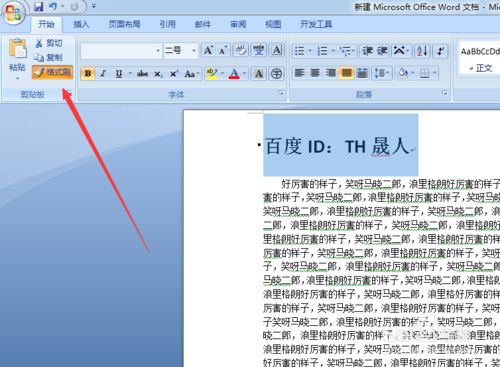Screen dimensions: 500x367
Task: Clear formatting icon
Action: (241, 51)
